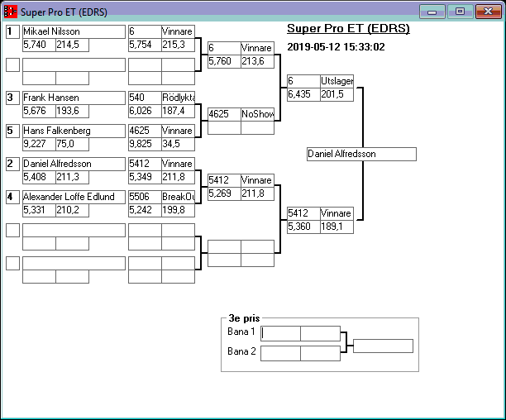Click the first Bana 2 field in 3e pris
Image resolution: width=506 pixels, height=420 pixels.
[280, 353]
